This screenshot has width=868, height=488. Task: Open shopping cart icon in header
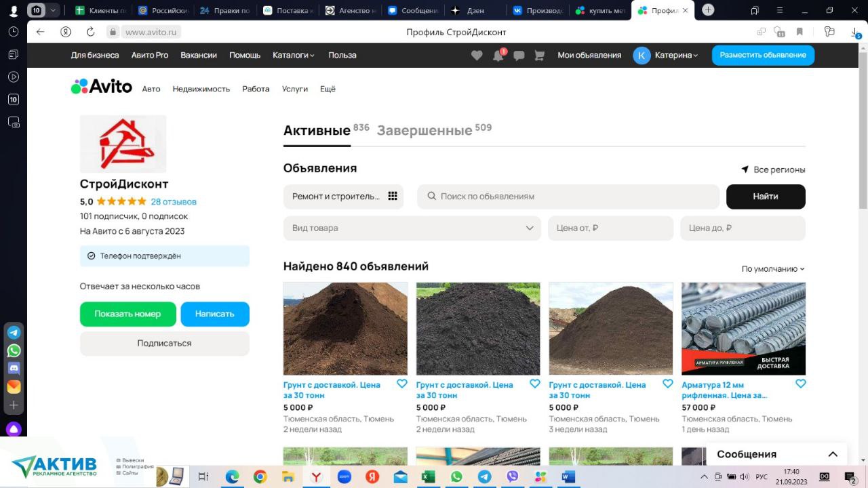[x=540, y=56]
